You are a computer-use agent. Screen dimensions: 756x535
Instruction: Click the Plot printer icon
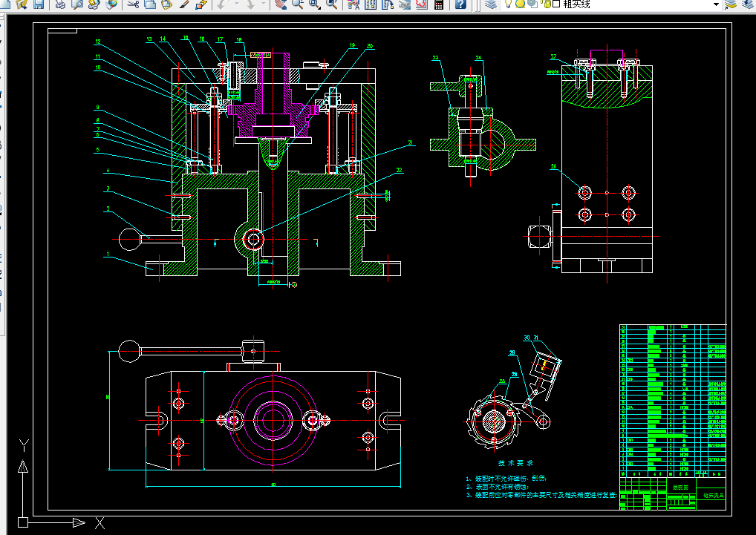pos(60,4)
